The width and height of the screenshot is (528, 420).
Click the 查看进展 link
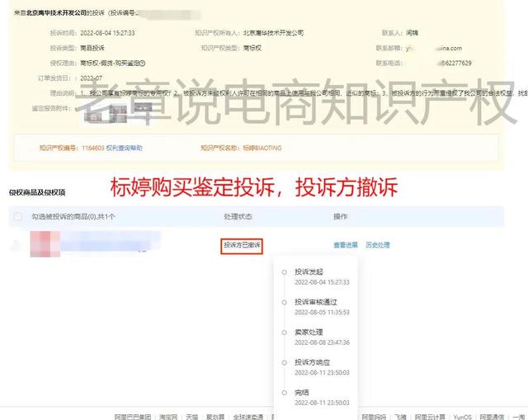point(346,245)
